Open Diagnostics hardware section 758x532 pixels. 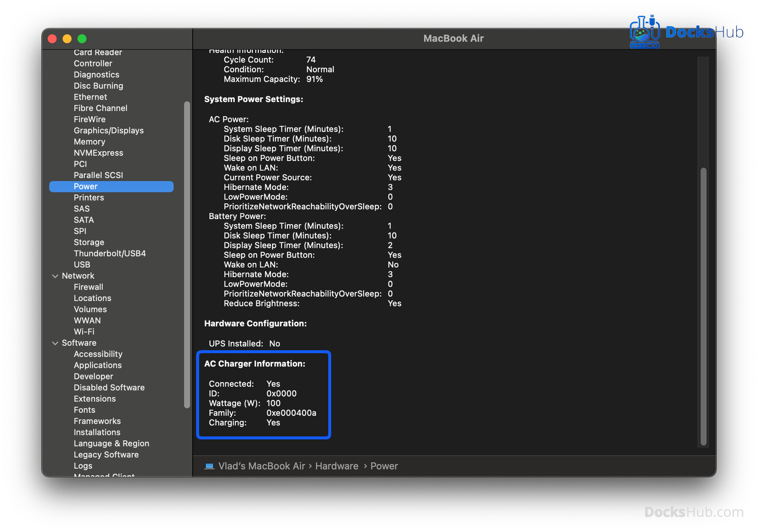[97, 75]
